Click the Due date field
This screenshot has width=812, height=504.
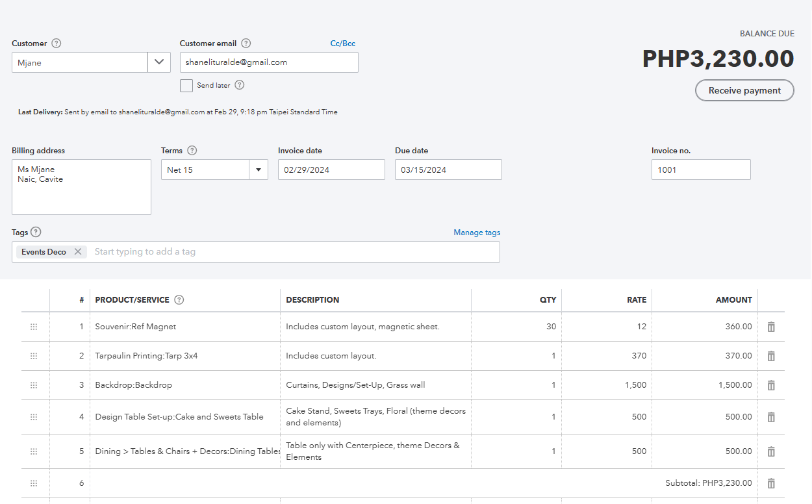[x=448, y=170]
